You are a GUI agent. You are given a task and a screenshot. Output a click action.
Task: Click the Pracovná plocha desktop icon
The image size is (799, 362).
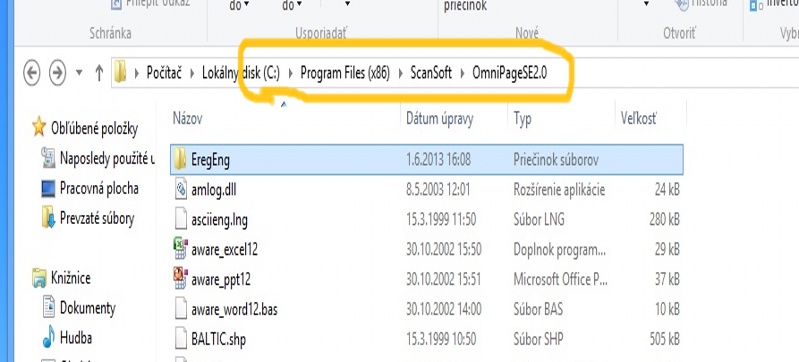[48, 189]
